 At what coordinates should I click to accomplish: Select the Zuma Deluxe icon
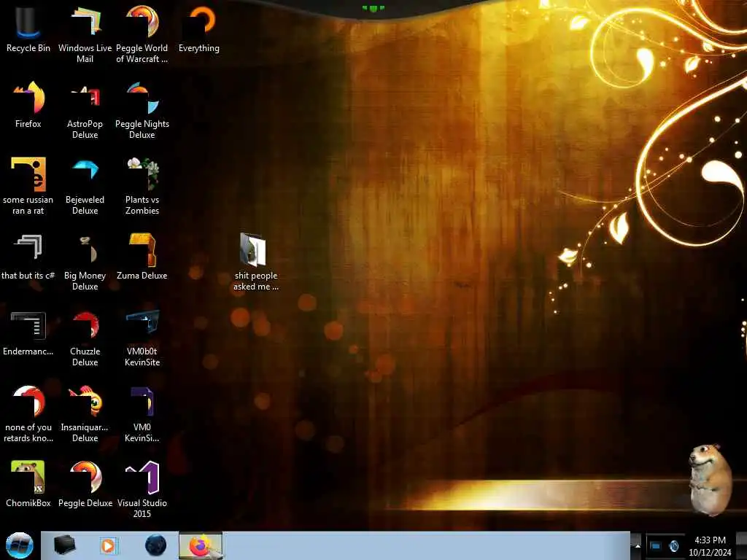point(142,257)
